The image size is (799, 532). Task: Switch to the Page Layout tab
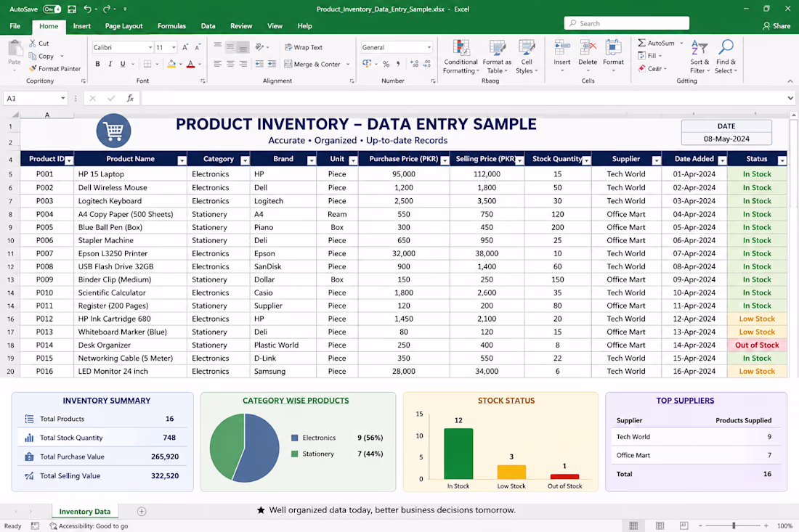point(123,26)
